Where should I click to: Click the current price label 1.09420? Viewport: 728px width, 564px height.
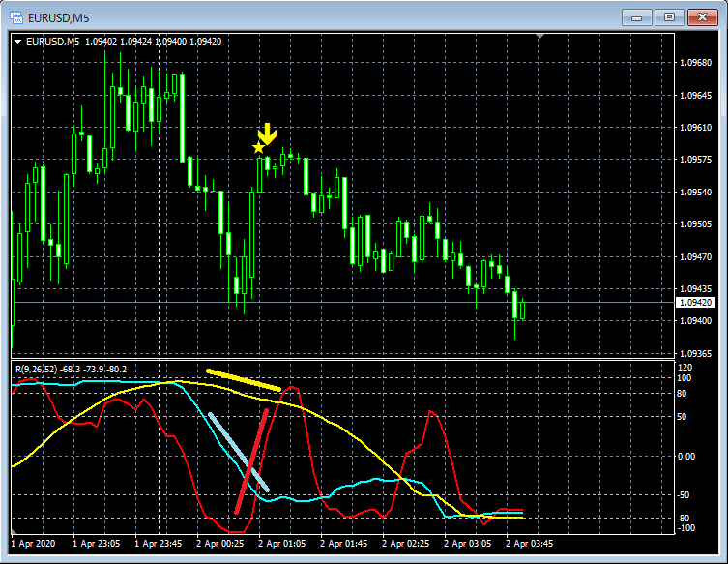[x=695, y=303]
